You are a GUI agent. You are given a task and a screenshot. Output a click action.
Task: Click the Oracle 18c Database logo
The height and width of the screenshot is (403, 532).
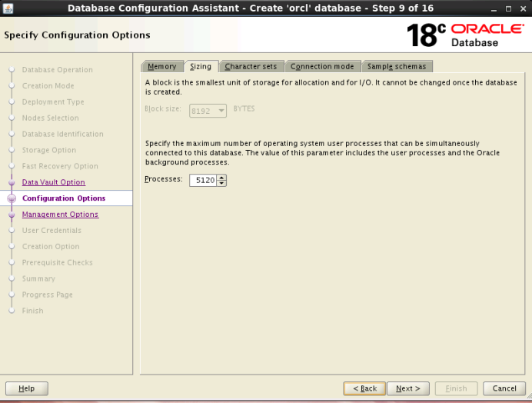pos(465,35)
